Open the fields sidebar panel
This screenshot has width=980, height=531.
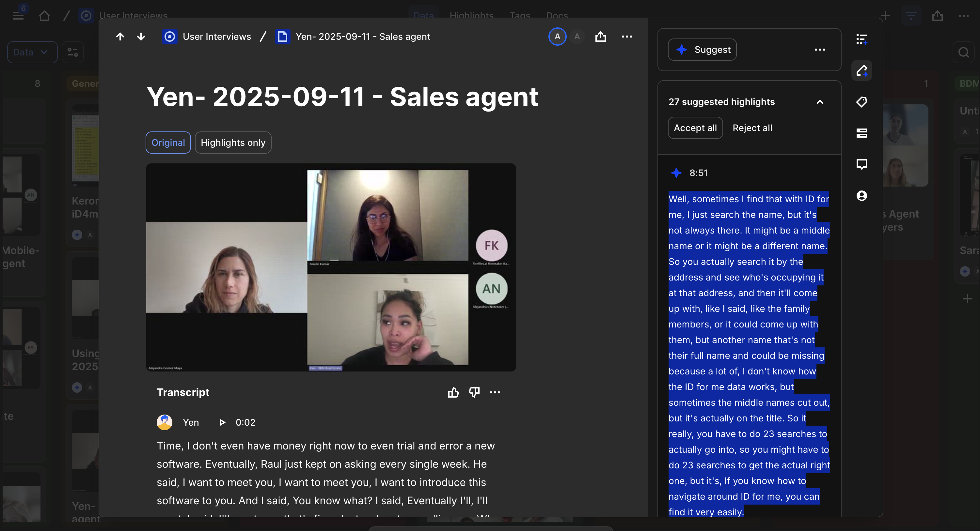tap(862, 133)
